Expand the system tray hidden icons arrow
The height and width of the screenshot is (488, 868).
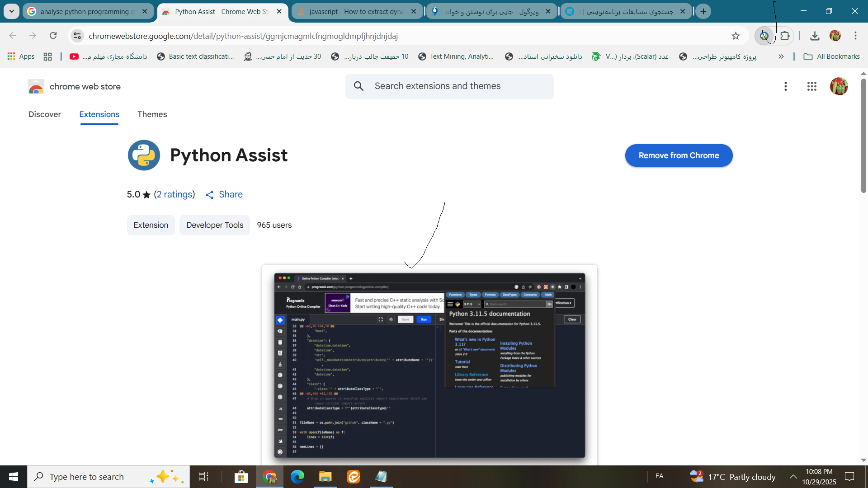pyautogui.click(x=793, y=477)
